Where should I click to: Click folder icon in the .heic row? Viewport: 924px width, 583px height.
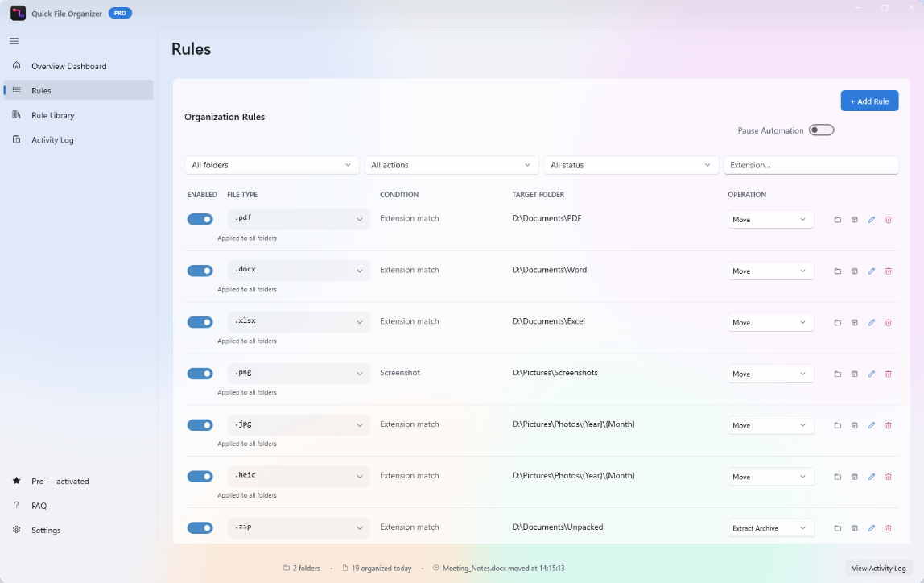[837, 477]
